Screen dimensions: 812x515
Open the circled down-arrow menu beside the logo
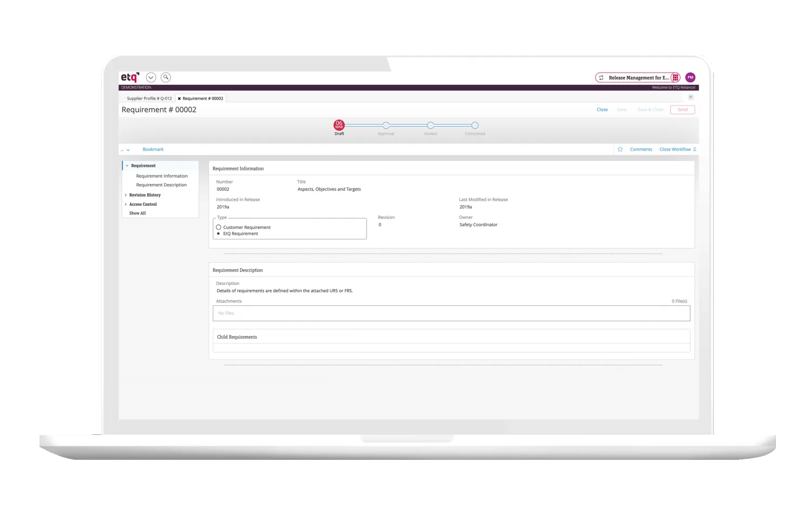click(151, 77)
